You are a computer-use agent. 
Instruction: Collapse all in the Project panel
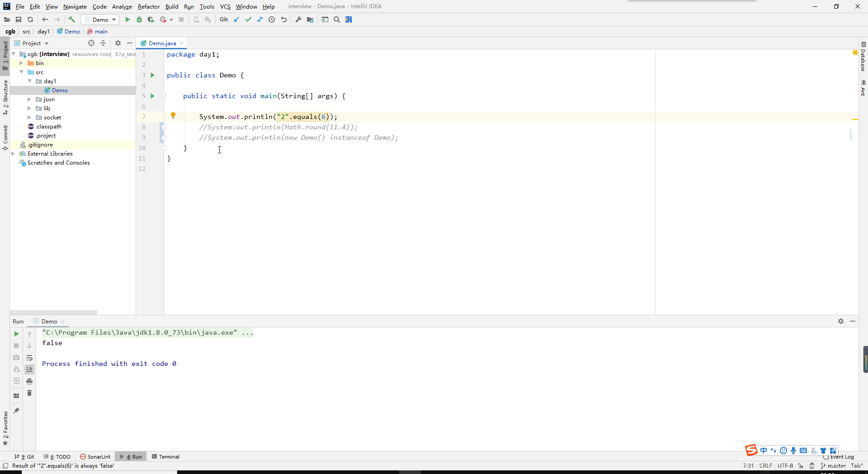103,43
